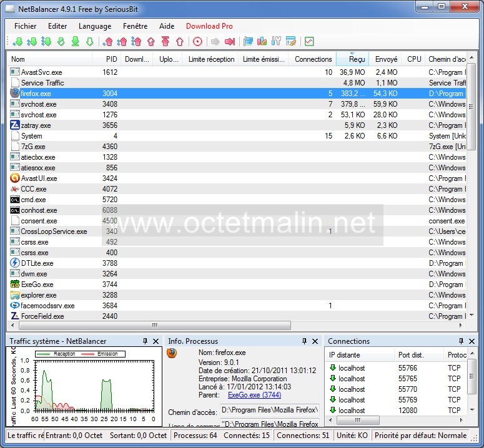Image resolution: width=484 pixels, height=448 pixels.
Task: Close the Info. Processus panel
Action: pyautogui.click(x=315, y=341)
